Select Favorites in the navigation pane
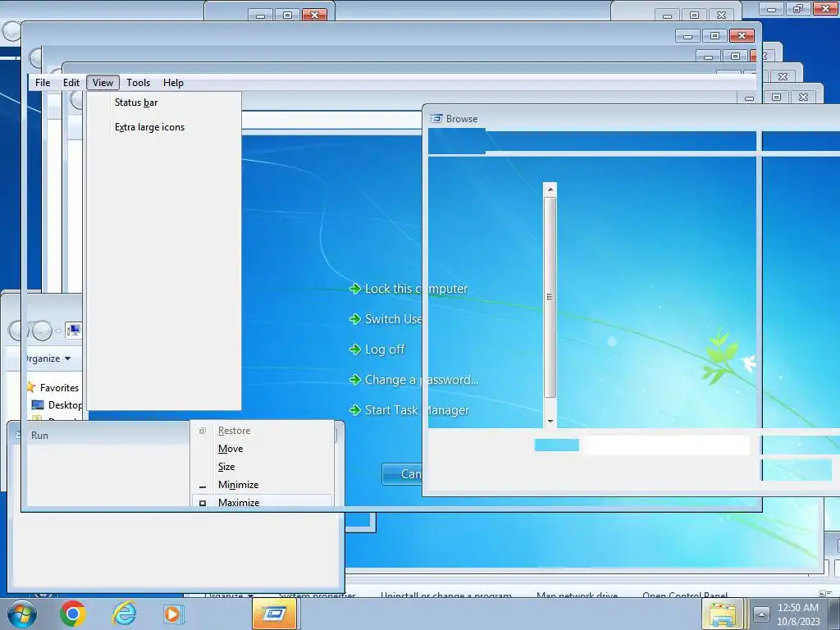Screen dimensions: 840x630 point(59,387)
